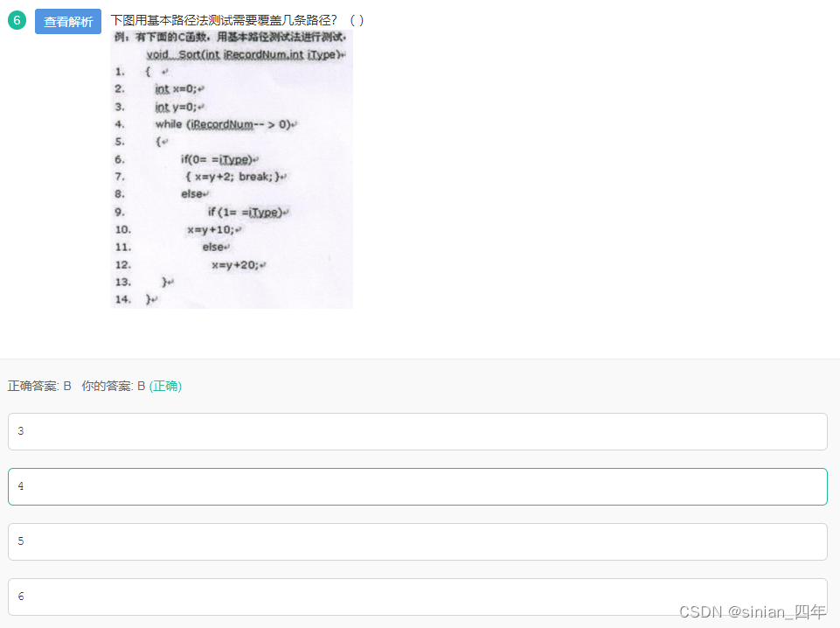Image resolution: width=840 pixels, height=628 pixels.
Task: Click the 正确答案: B text
Action: click(37, 386)
